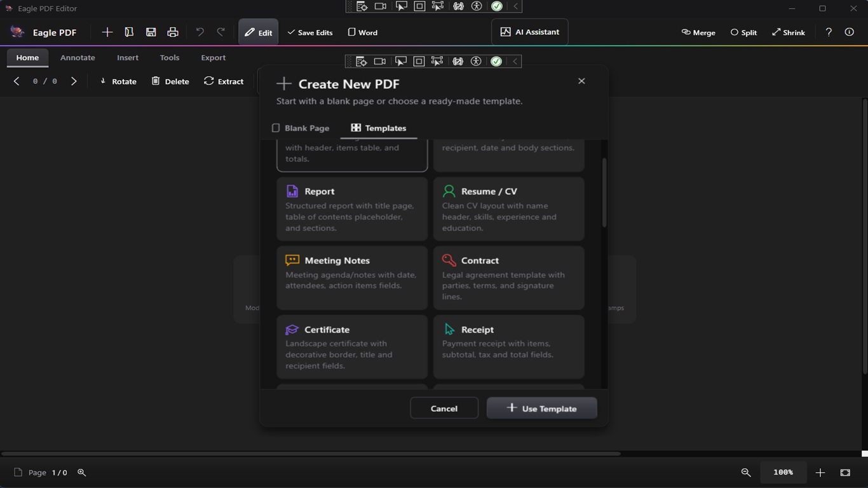Select the Blank Page option
This screenshot has width=868, height=488.
tap(301, 128)
